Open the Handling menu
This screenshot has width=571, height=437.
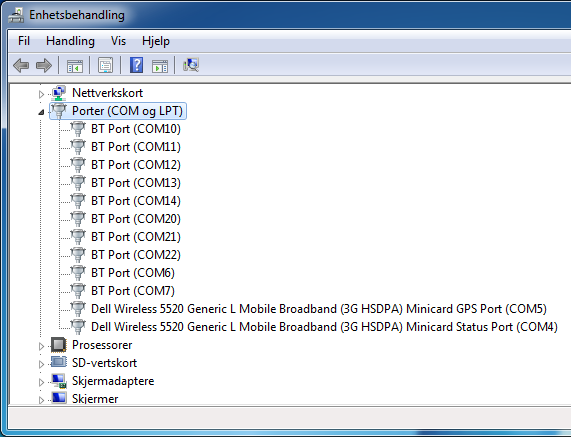point(70,41)
